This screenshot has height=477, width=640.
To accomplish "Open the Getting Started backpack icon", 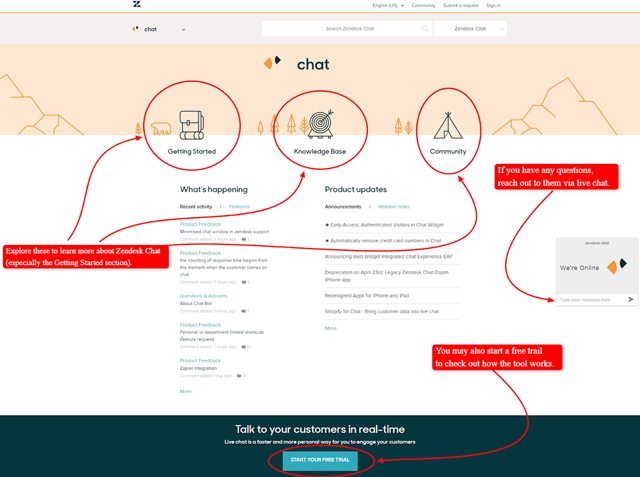I will coord(192,125).
